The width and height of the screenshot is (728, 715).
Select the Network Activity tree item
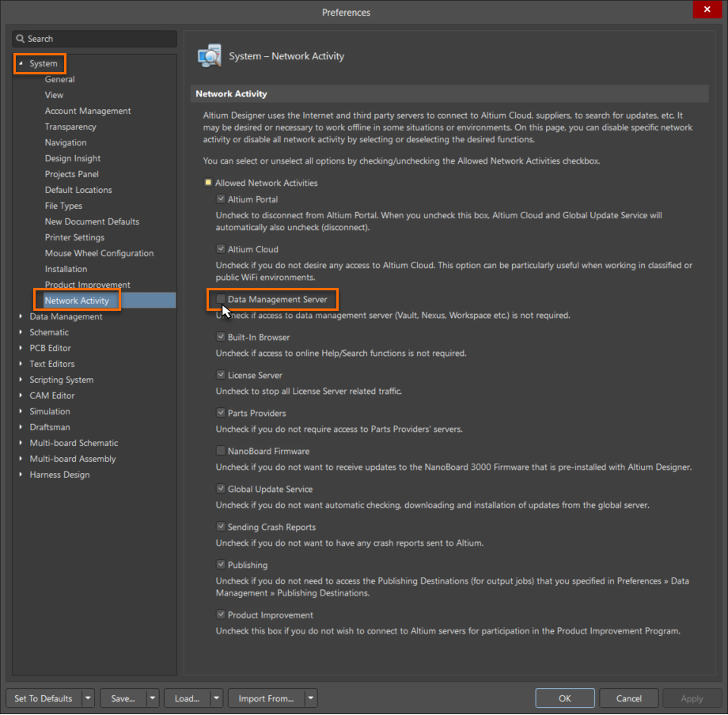click(x=77, y=301)
